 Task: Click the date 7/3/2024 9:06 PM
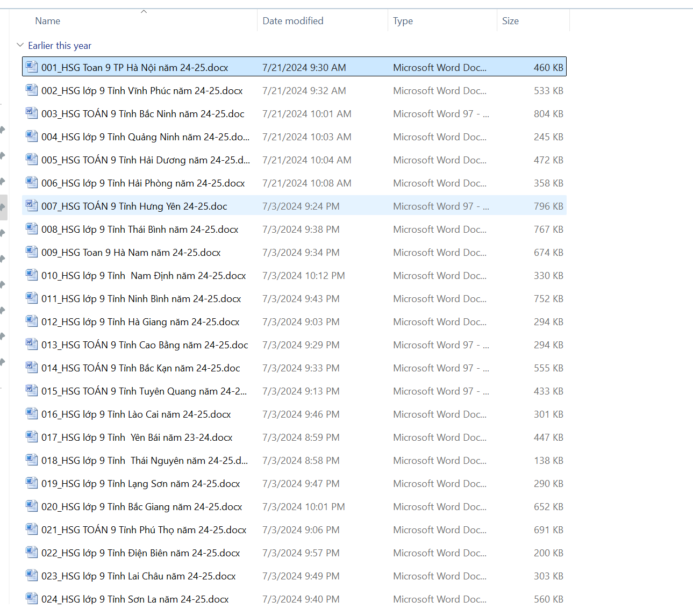[x=301, y=530]
